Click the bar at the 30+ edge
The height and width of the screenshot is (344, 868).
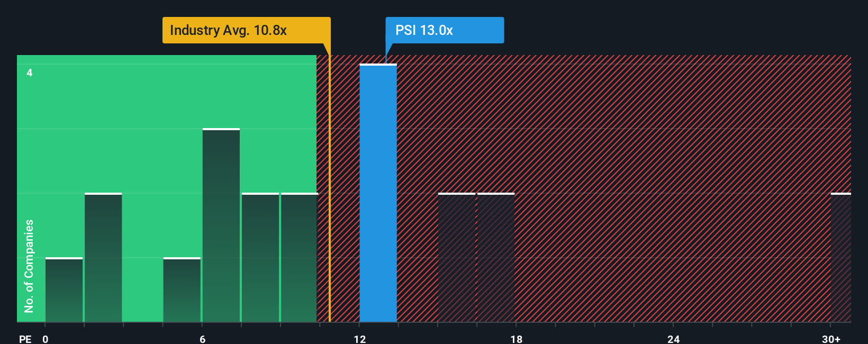(841, 258)
